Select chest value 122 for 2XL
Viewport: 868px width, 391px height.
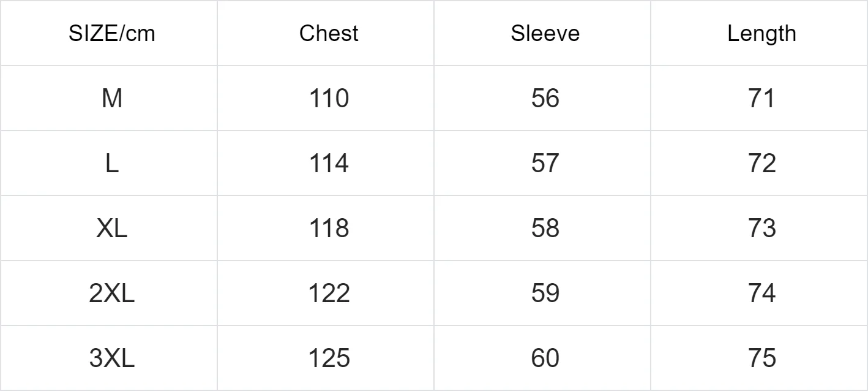click(329, 293)
